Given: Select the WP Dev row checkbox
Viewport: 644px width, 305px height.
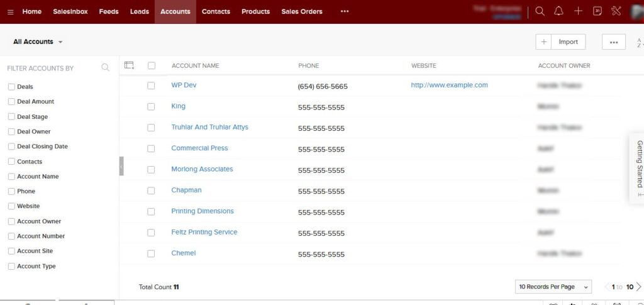Looking at the screenshot, I should [151, 86].
